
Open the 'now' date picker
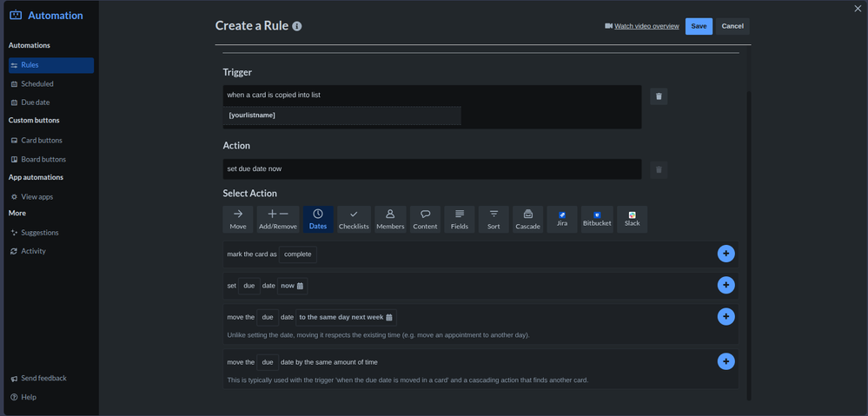coord(292,286)
